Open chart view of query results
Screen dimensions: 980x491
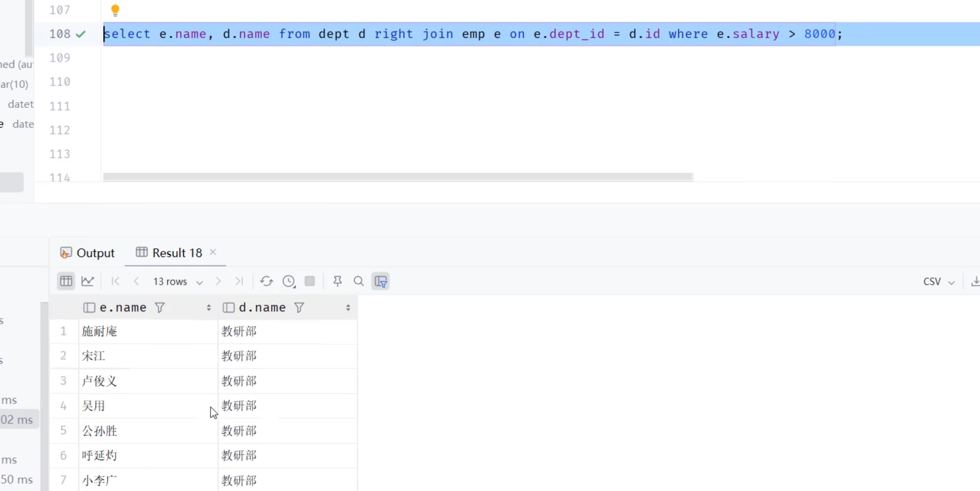coord(88,281)
